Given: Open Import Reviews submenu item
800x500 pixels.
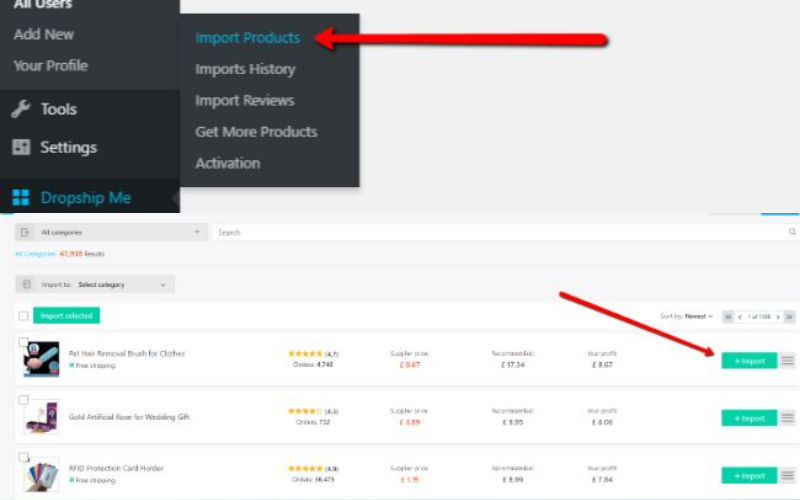Looking at the screenshot, I should pos(244,101).
